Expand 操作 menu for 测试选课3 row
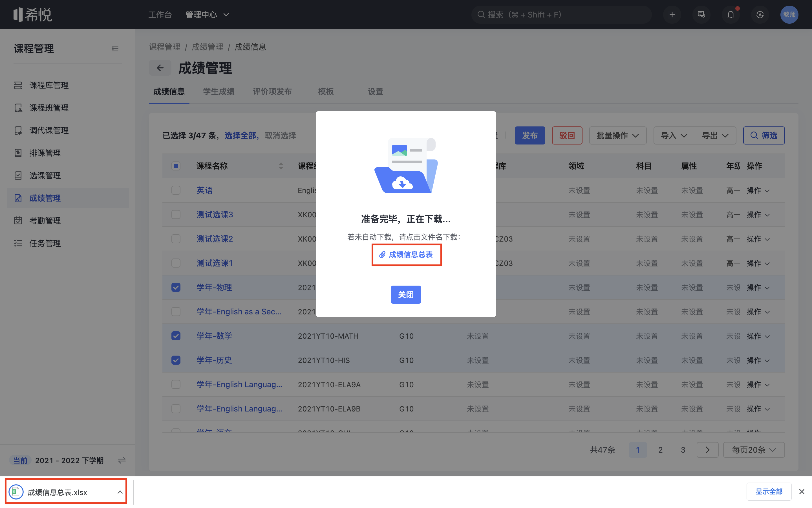Screen dimensions: 812x508 (758, 215)
